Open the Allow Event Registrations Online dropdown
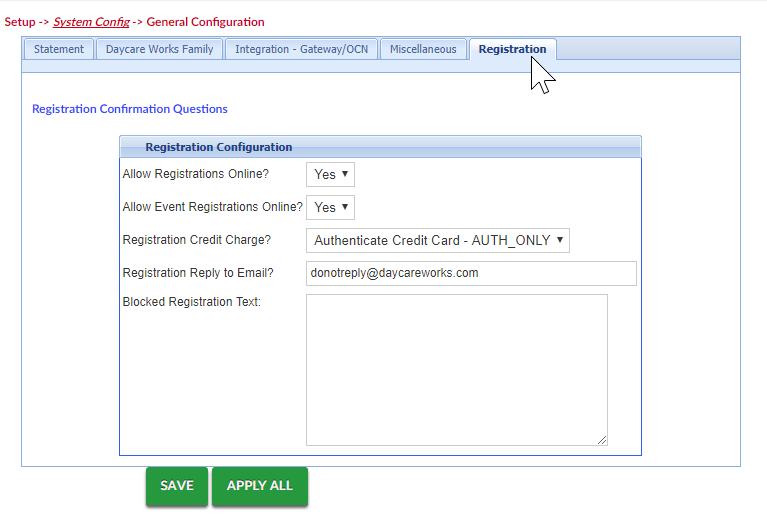This screenshot has height=521, width=767. click(x=330, y=207)
